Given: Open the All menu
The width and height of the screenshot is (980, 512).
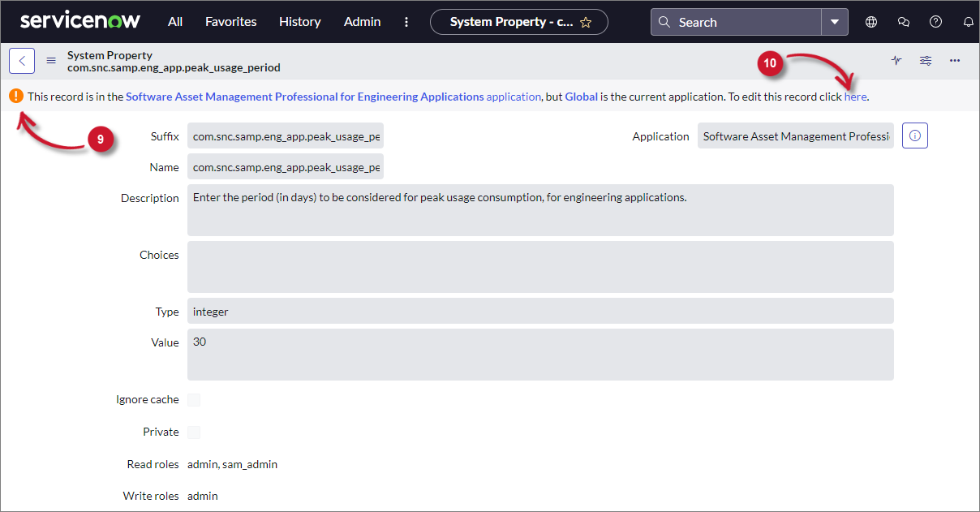Looking at the screenshot, I should click(x=175, y=22).
